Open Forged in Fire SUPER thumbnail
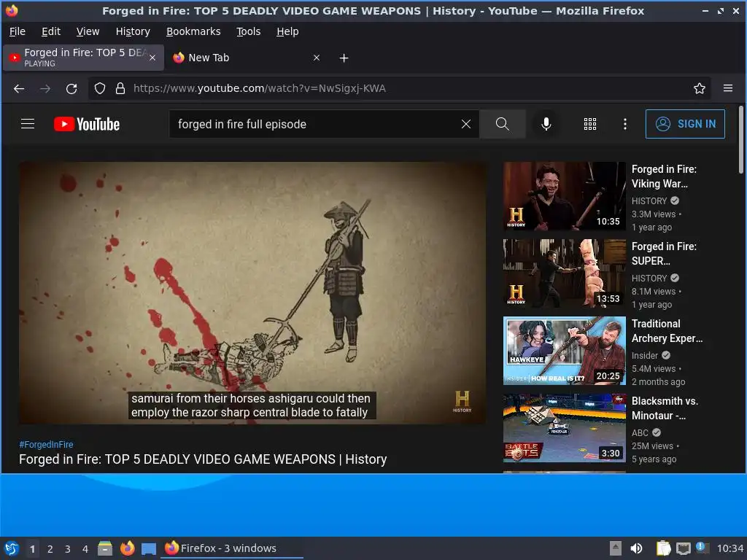Image resolution: width=747 pixels, height=560 pixels. (x=565, y=273)
